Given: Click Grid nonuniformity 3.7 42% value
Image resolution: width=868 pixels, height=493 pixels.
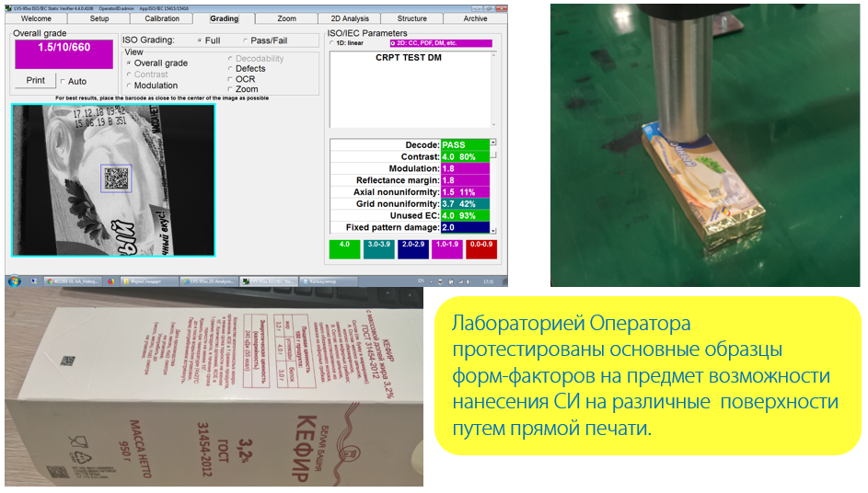Looking at the screenshot, I should click(465, 203).
